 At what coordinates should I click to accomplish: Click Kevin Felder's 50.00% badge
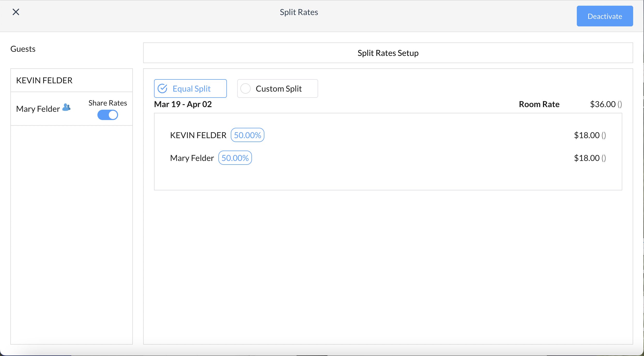coord(247,135)
